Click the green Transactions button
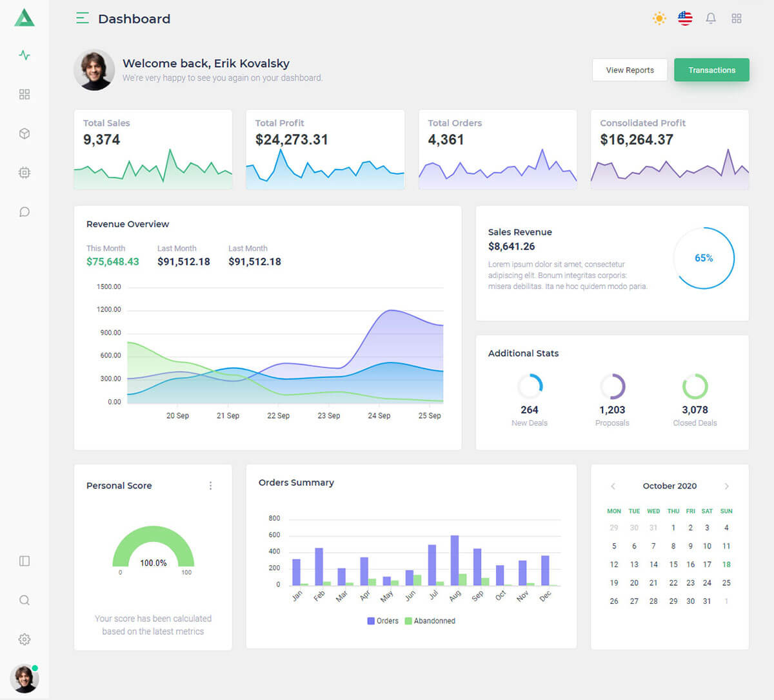This screenshot has width=774, height=700. point(711,70)
